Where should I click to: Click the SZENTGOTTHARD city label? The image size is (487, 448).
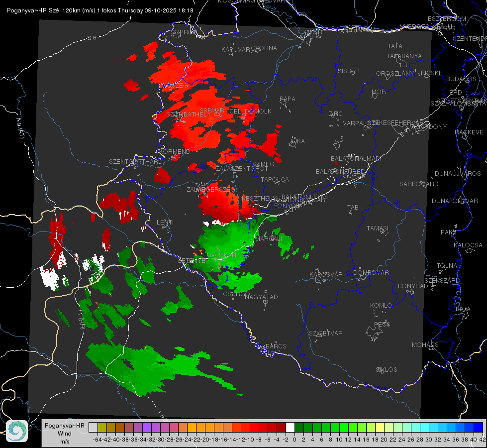pyautogui.click(x=136, y=161)
